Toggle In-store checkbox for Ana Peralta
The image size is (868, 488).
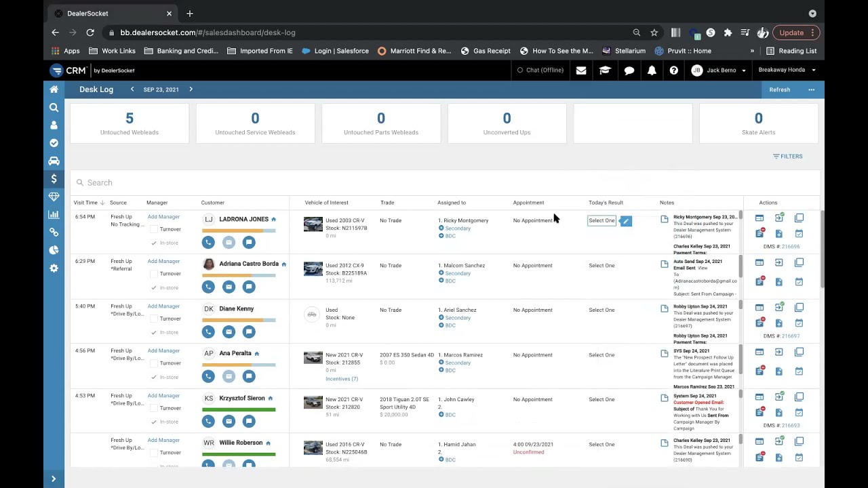point(154,377)
